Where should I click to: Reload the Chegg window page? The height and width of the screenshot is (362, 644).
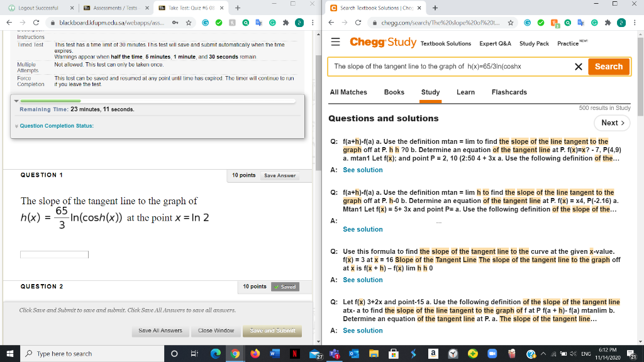tap(358, 23)
